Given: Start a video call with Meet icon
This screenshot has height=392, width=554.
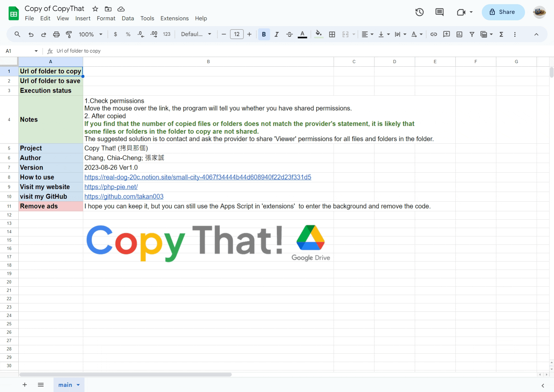Looking at the screenshot, I should 461,12.
